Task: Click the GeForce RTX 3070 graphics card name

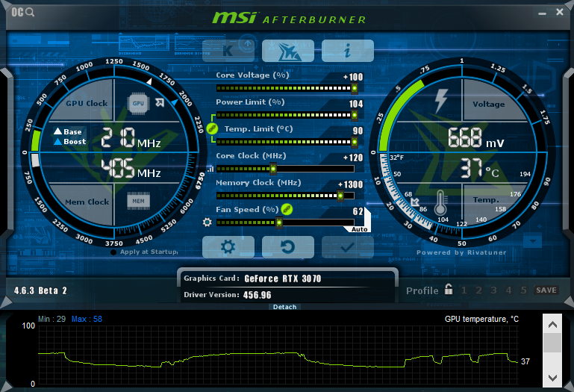Action: (x=283, y=279)
